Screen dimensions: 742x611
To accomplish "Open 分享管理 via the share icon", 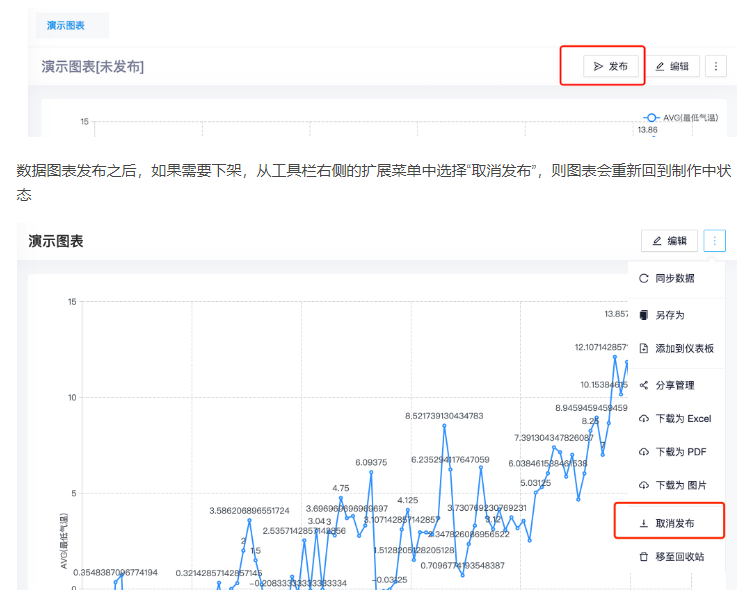I will (644, 385).
